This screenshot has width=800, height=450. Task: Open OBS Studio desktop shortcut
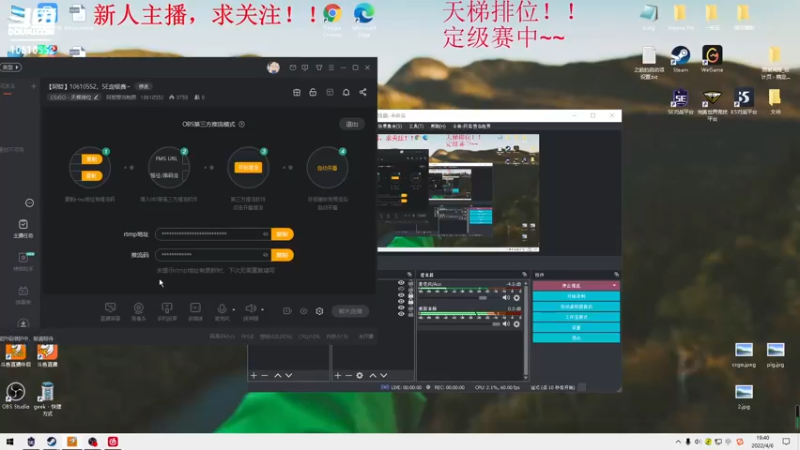(16, 396)
